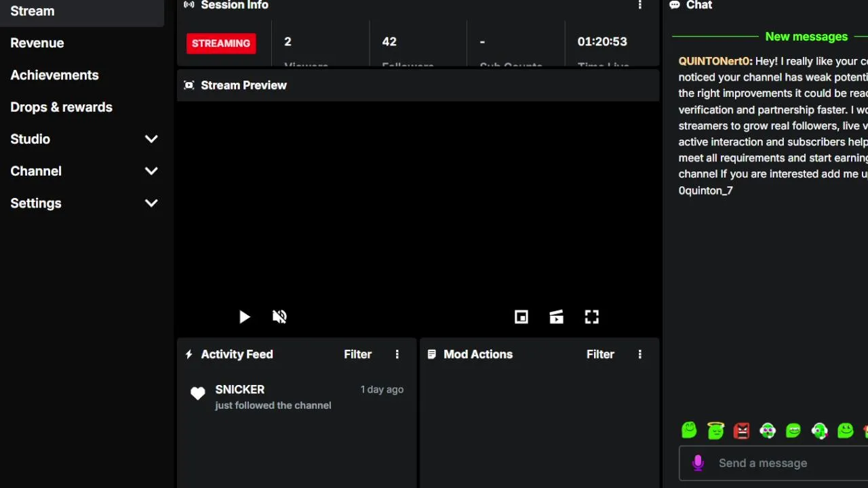Click the time live 01:20:53
868x488 pixels.
click(x=602, y=42)
